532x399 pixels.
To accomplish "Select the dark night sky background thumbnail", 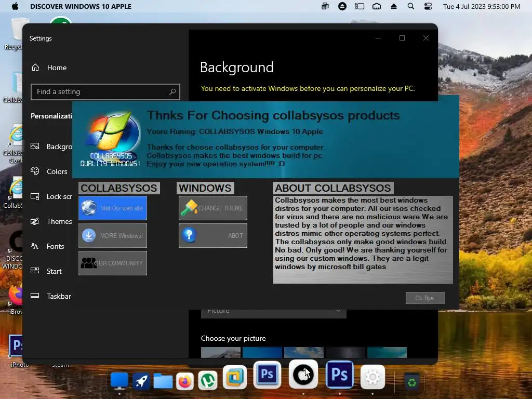I will click(345, 352).
